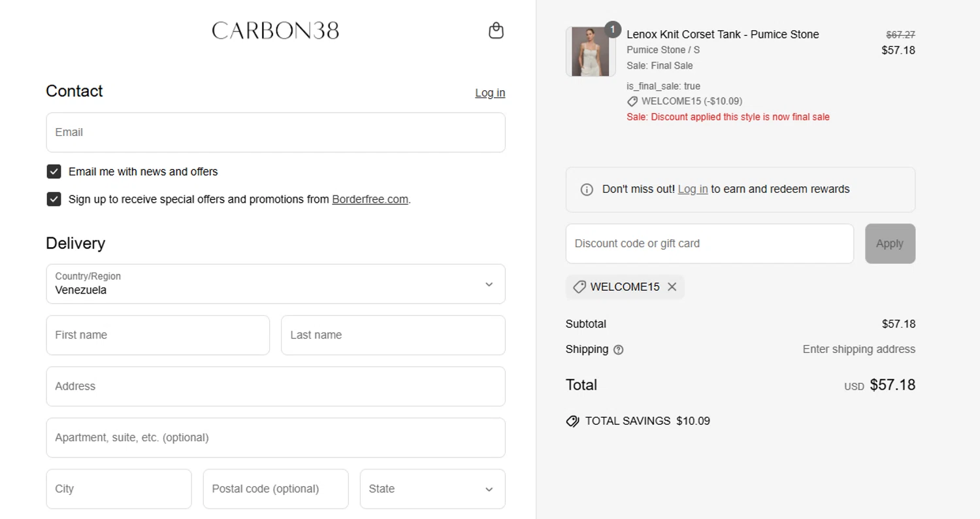980x519 pixels.
Task: Click the shipping help question mark icon
Action: (619, 350)
